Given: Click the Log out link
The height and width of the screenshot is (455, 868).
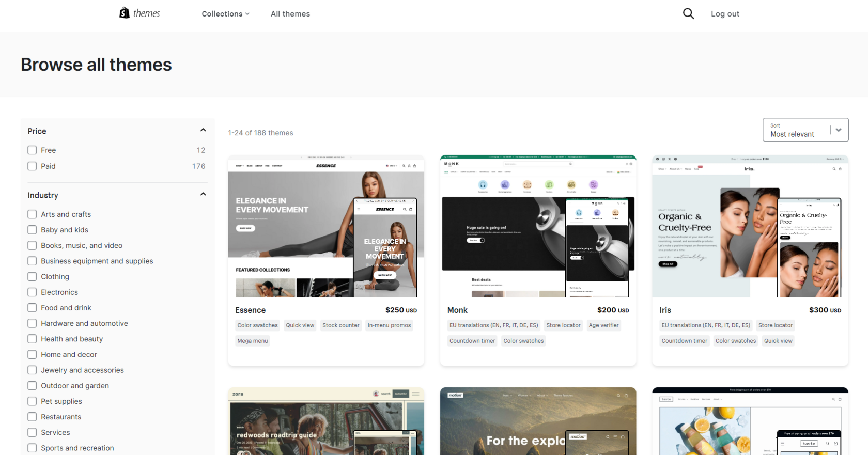Looking at the screenshot, I should (725, 14).
